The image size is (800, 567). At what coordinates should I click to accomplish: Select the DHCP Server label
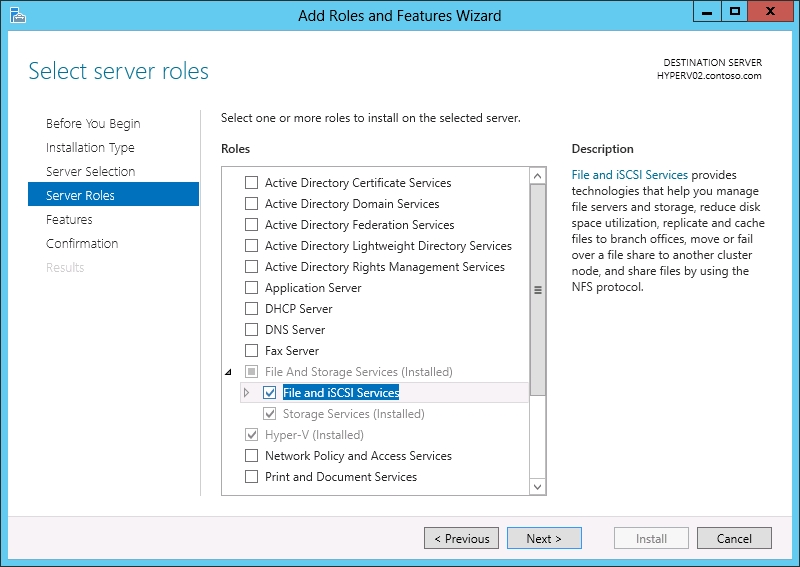point(298,309)
